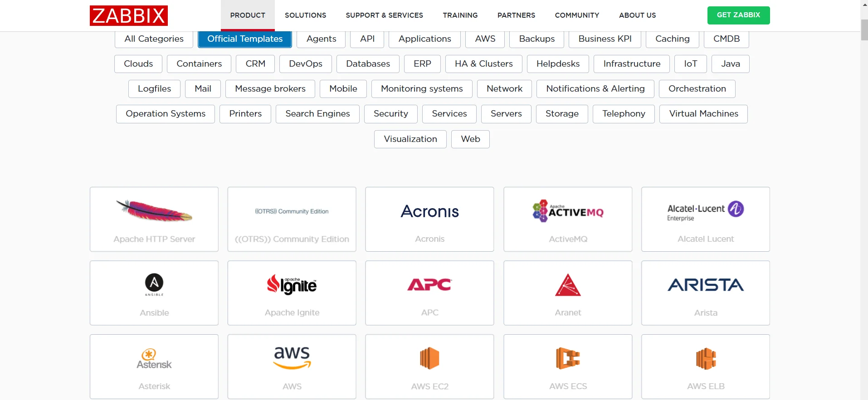Viewport: 868px width, 400px height.
Task: Open the Support & Services menu
Action: [384, 15]
